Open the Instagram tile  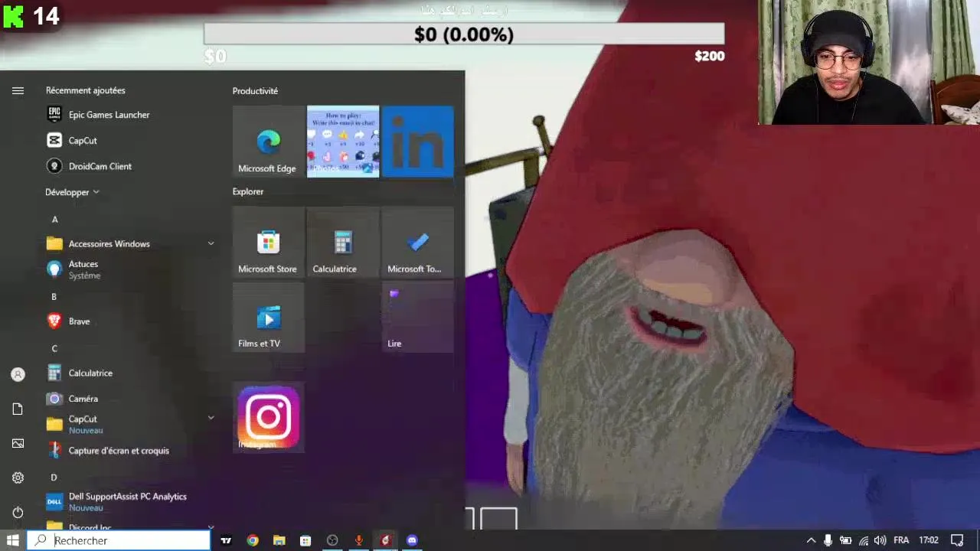[268, 417]
